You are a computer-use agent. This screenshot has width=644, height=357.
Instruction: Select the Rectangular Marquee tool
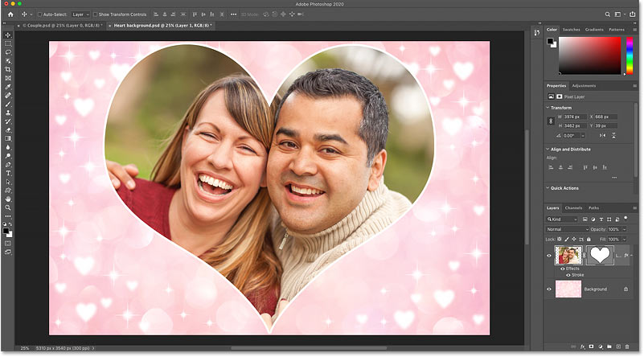(x=8, y=43)
